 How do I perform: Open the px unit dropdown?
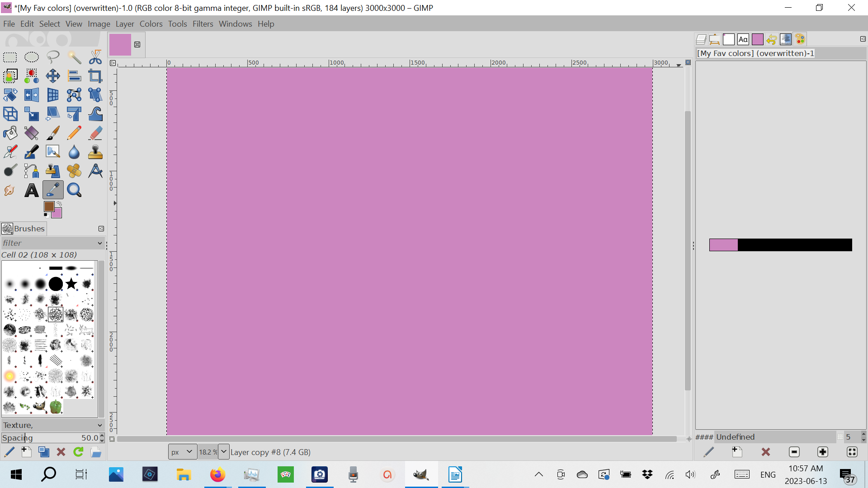(x=182, y=452)
